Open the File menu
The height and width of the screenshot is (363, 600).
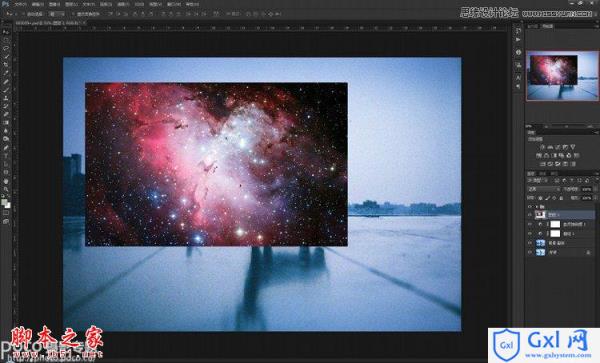point(20,4)
